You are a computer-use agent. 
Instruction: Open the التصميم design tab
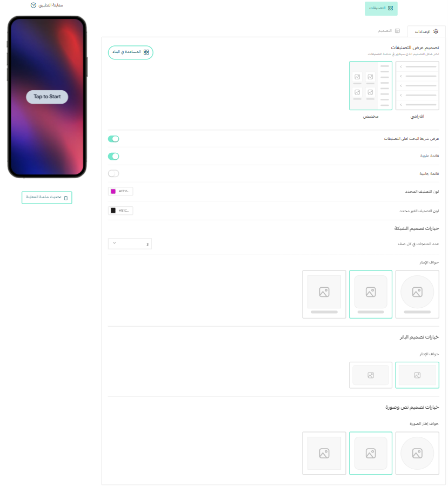[x=389, y=31]
